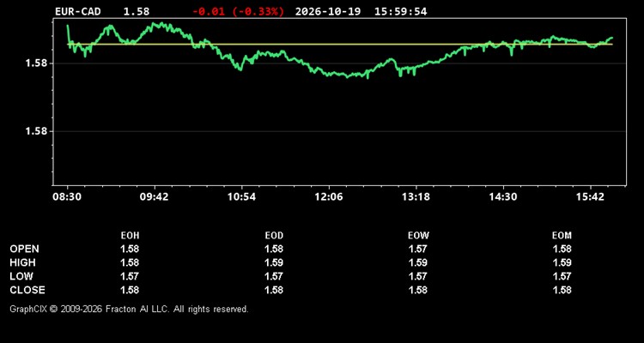The image size is (644, 343).
Task: Click the EOD HIGH value 1.59
Action: pyautogui.click(x=274, y=262)
